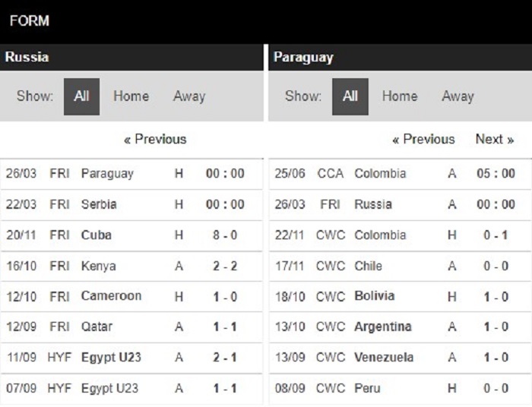Screen dimensions: 532x407
Task: Show Paraguay's Home matches only
Action: [x=400, y=96]
